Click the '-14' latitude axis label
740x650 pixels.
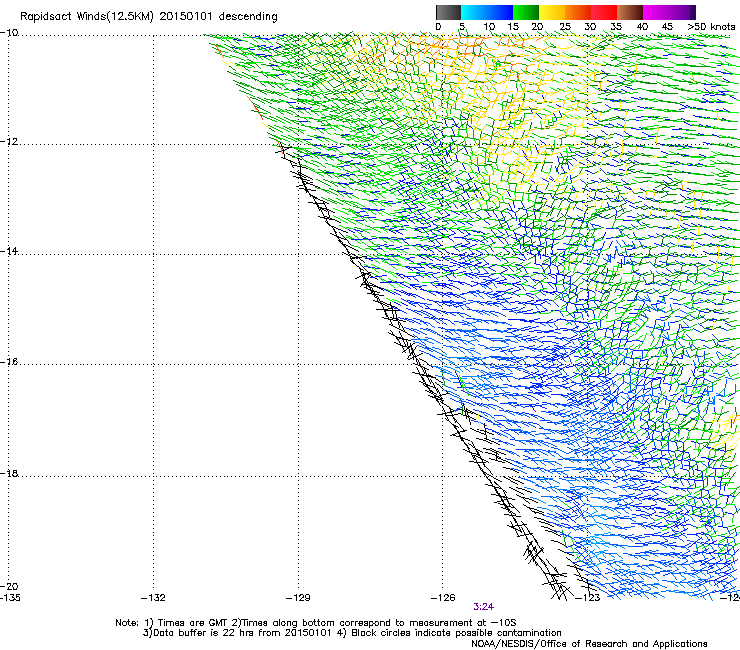(x=9, y=251)
